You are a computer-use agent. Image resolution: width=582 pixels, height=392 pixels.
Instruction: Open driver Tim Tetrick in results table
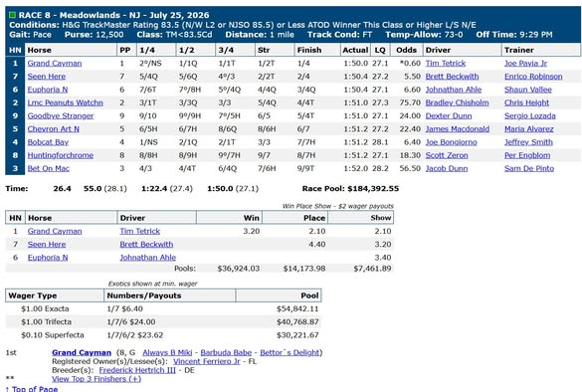(x=446, y=63)
